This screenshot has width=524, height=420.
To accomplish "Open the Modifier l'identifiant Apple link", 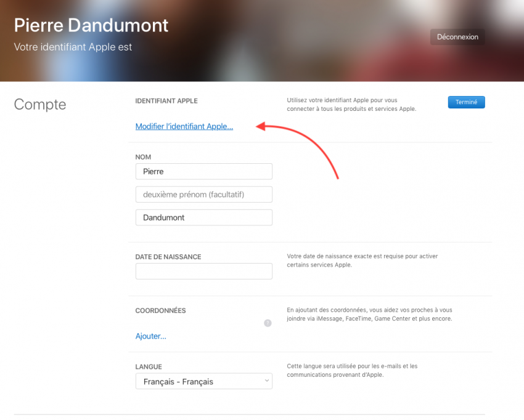I will (184, 126).
